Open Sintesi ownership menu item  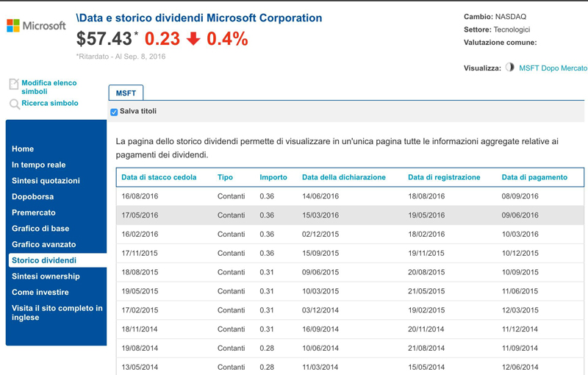(46, 276)
